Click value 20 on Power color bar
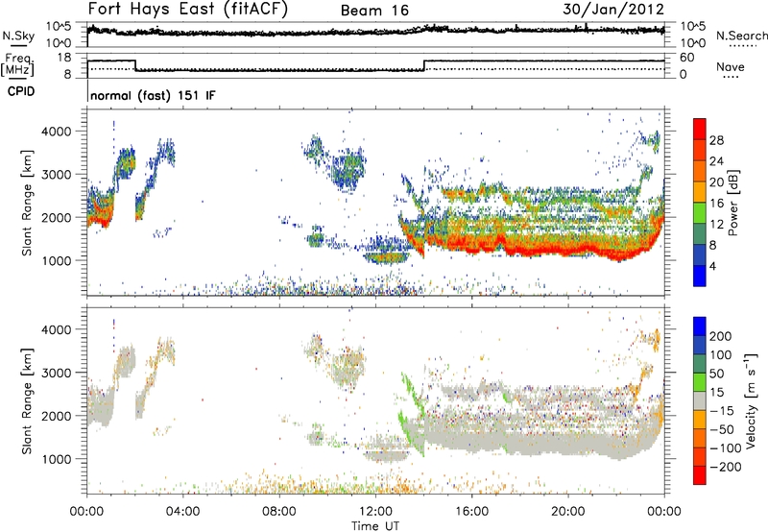 pyautogui.click(x=716, y=182)
